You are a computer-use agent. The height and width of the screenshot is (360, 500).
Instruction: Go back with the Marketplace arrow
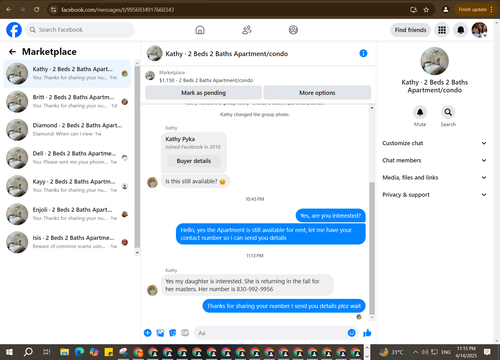pyautogui.click(x=12, y=52)
